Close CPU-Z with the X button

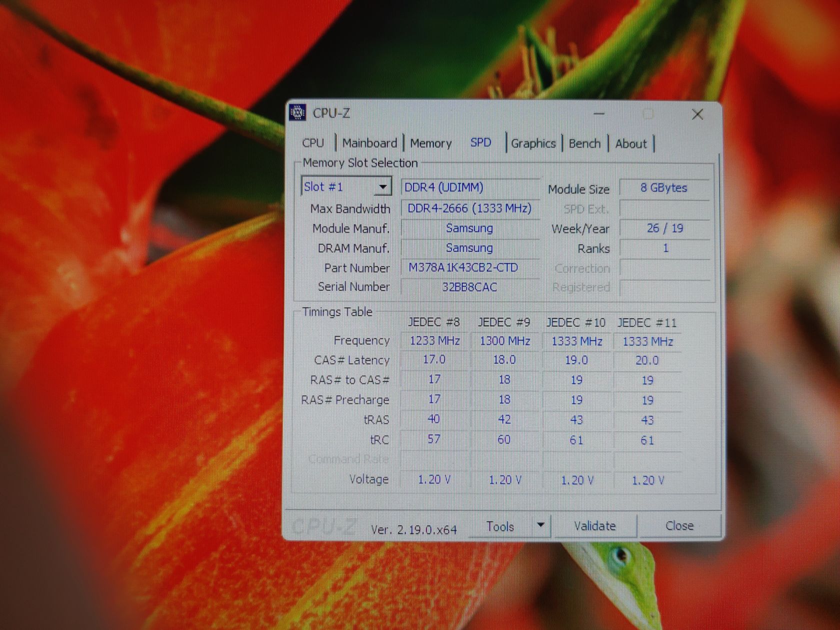pos(697,114)
